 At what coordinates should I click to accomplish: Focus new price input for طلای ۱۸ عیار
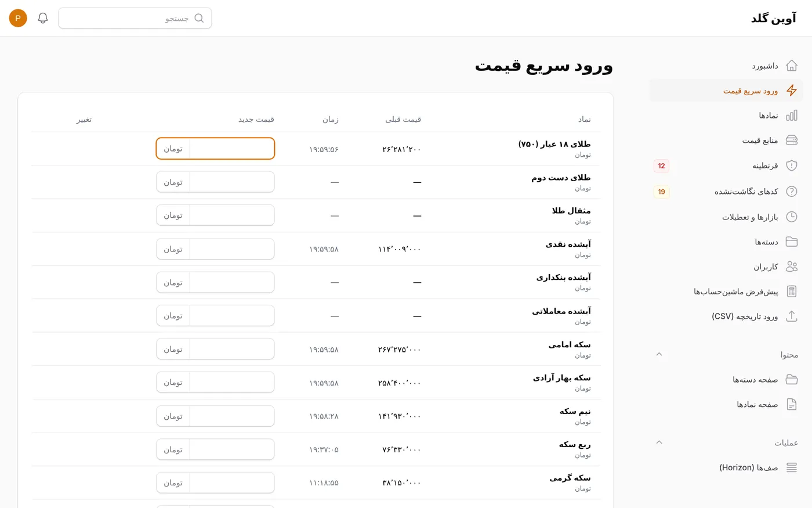tap(232, 149)
